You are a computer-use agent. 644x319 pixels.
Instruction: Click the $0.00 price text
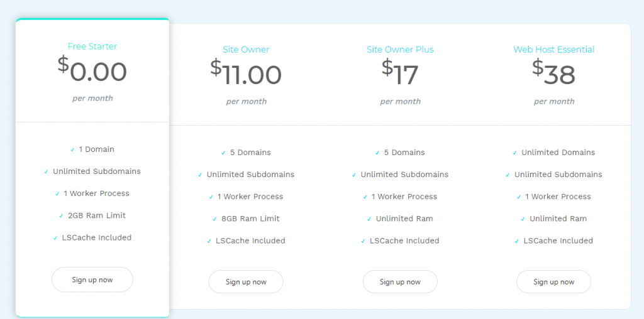point(92,71)
